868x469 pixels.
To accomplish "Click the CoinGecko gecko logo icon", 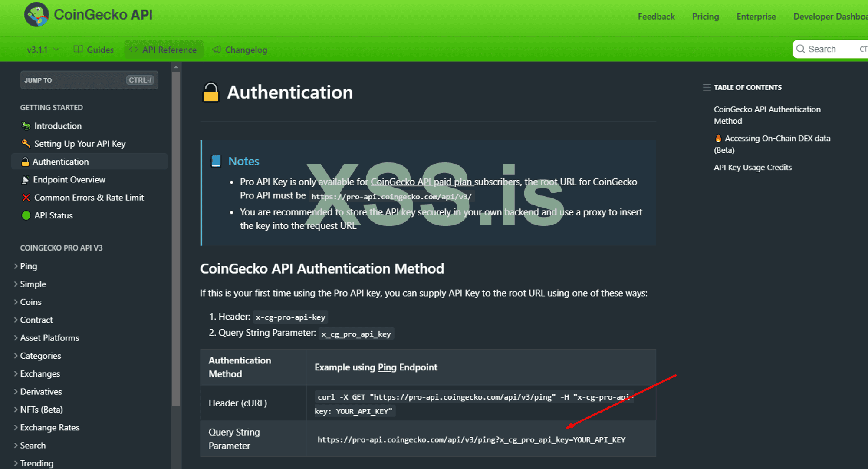I will tap(36, 15).
